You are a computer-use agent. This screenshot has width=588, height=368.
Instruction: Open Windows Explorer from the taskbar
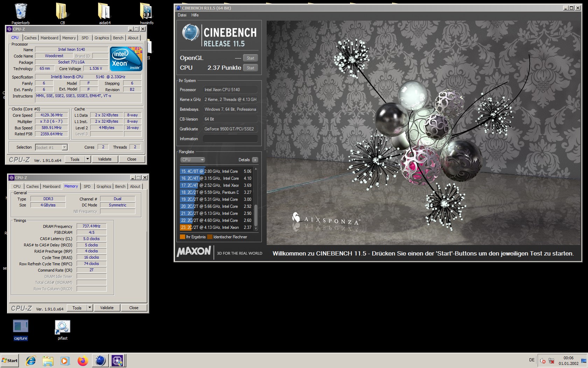(48, 361)
